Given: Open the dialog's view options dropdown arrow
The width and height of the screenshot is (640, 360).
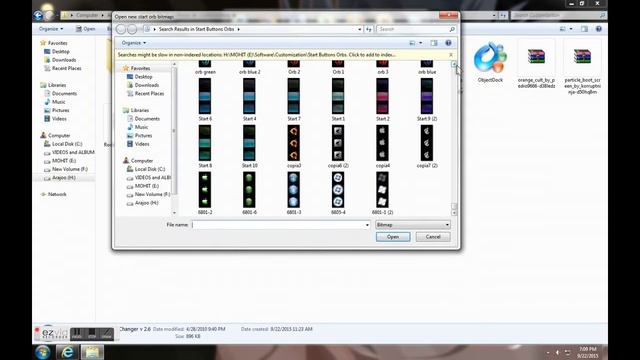Looking at the screenshot, I should coord(421,43).
